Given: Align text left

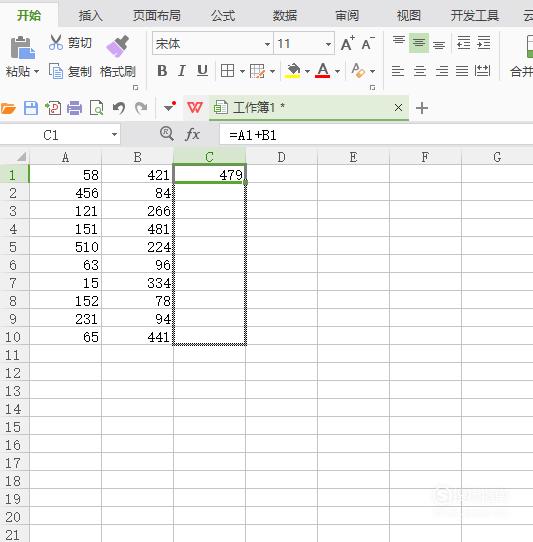Looking at the screenshot, I should (398, 71).
